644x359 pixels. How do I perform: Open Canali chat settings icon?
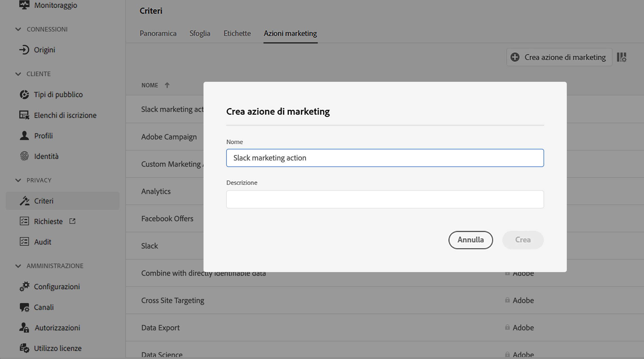click(x=24, y=307)
